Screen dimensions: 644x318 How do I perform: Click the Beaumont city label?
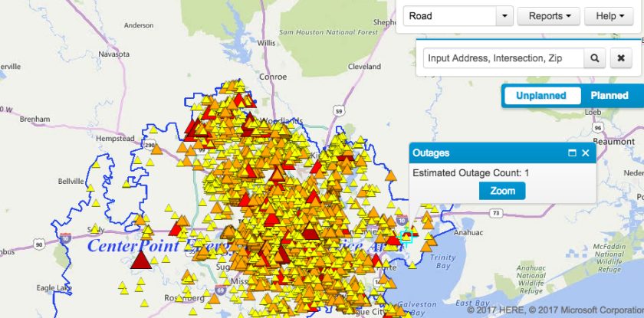(x=613, y=141)
